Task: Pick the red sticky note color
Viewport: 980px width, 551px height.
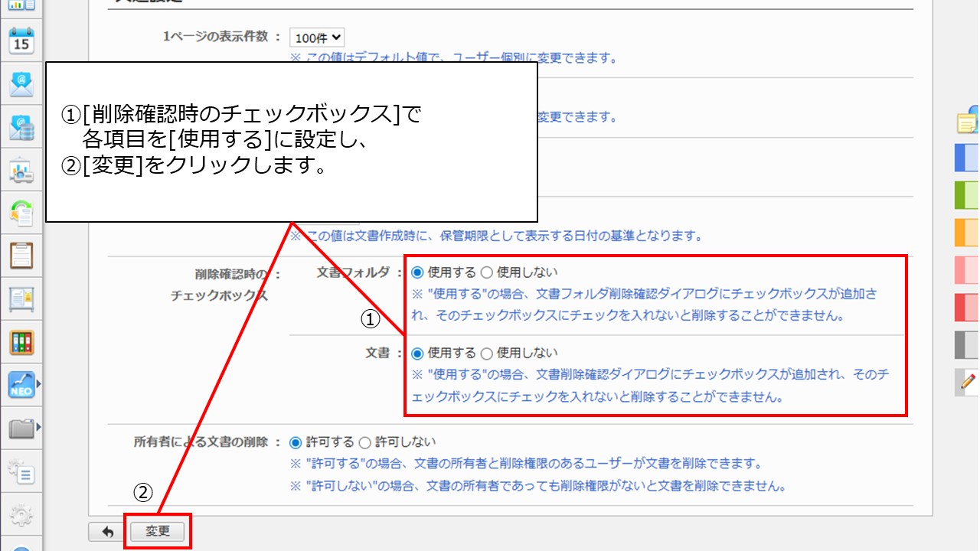Action: [x=968, y=307]
